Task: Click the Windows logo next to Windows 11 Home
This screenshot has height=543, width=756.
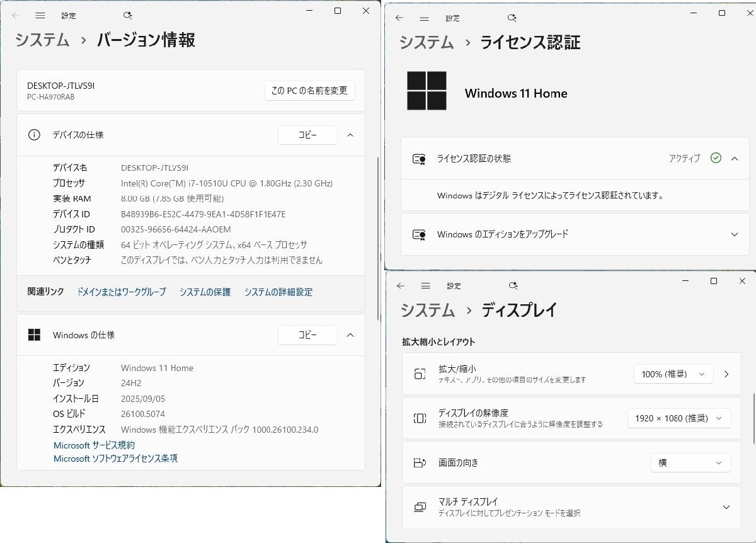Action: pos(428,92)
